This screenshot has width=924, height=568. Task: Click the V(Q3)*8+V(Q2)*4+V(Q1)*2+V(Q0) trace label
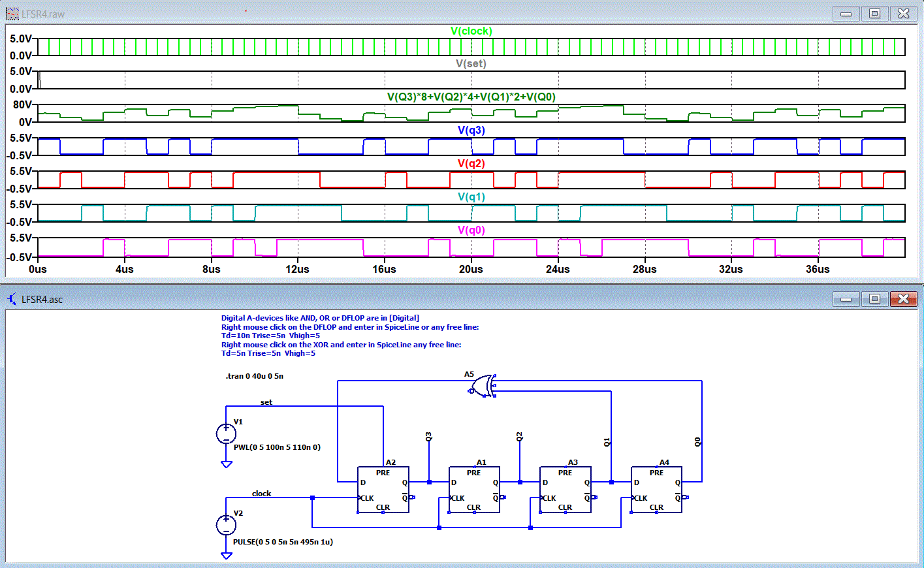(x=471, y=97)
